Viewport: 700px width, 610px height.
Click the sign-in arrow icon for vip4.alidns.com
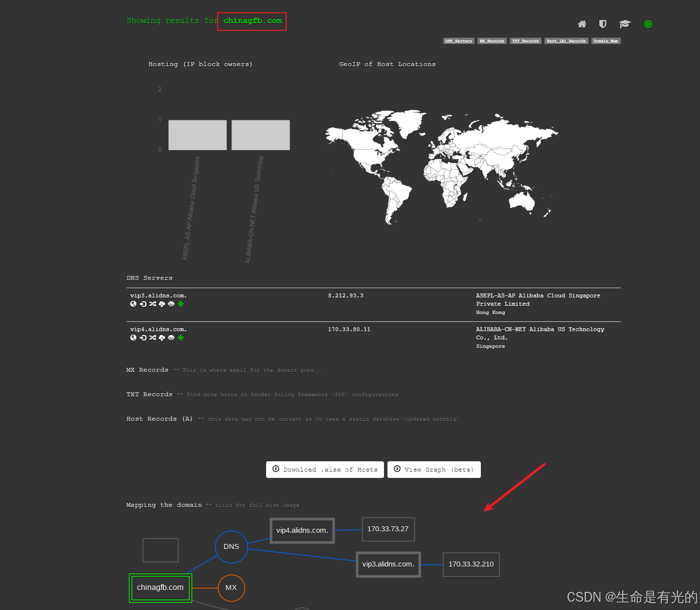(143, 338)
